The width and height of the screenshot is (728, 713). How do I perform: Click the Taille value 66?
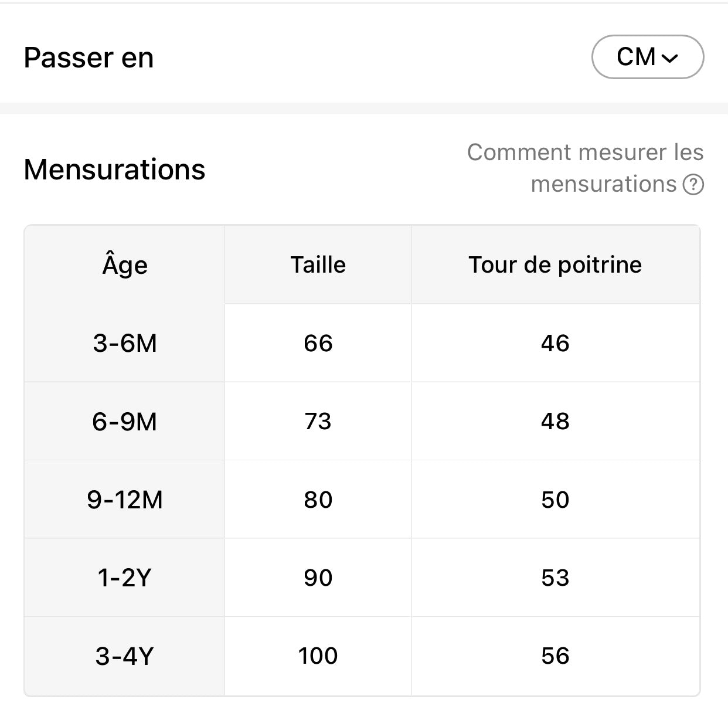coord(318,343)
